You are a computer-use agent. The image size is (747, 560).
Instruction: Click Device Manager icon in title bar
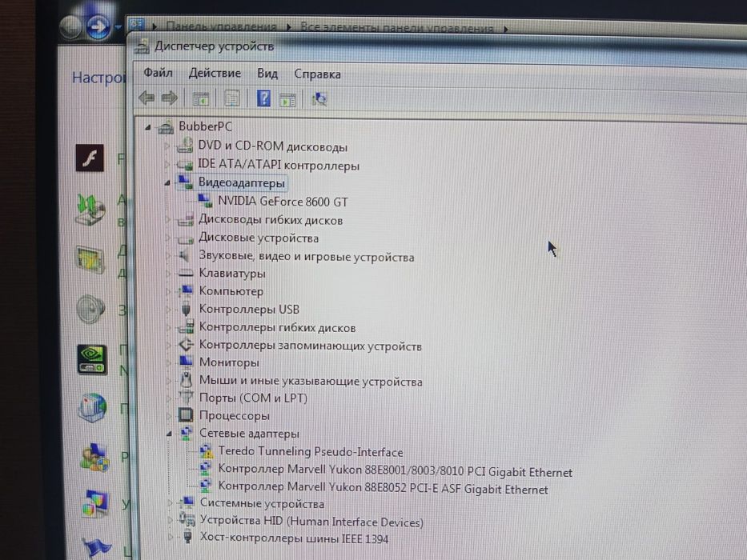pyautogui.click(x=142, y=46)
